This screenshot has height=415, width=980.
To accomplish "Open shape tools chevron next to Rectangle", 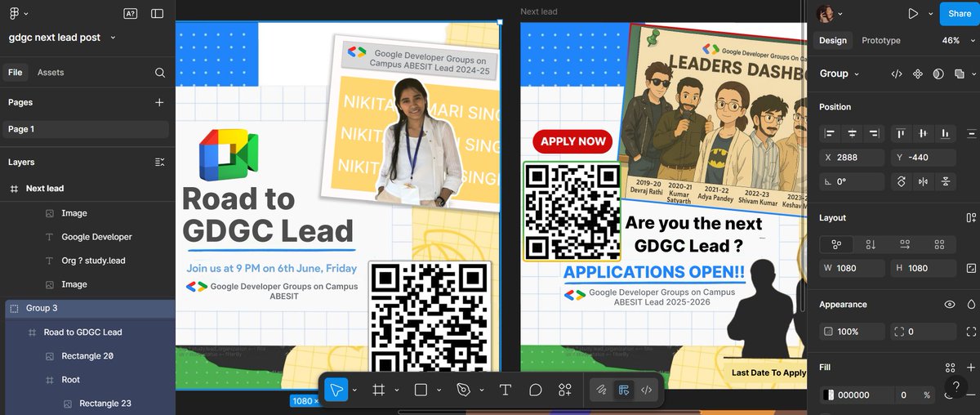I will [439, 390].
